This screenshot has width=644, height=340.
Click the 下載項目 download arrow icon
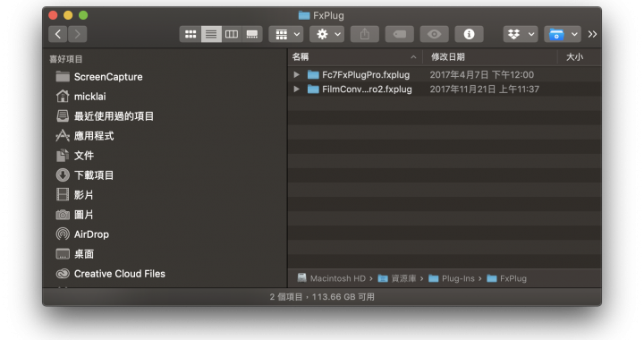[63, 175]
